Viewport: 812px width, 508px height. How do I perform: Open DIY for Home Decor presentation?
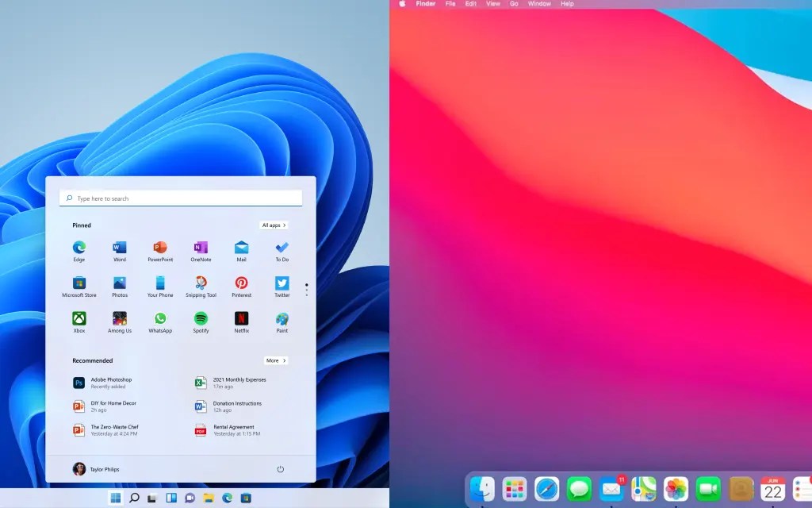[x=105, y=406]
